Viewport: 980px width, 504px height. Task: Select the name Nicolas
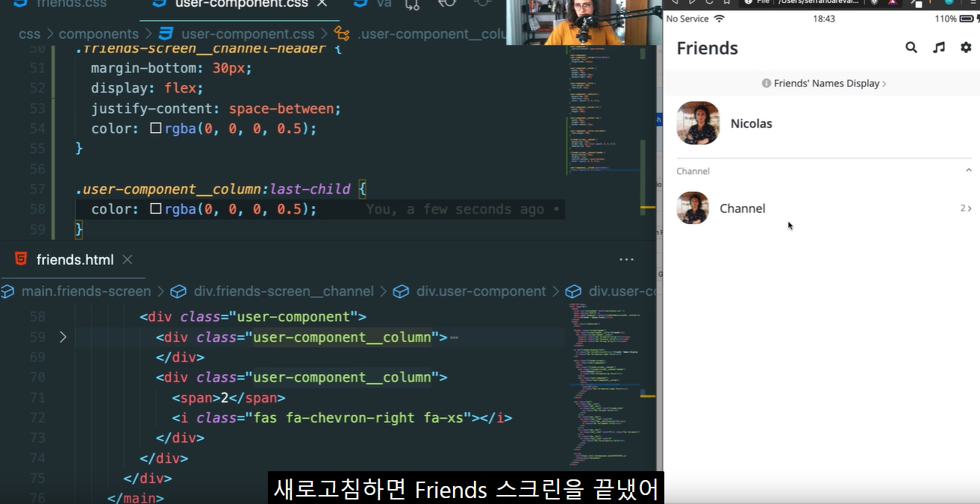(751, 123)
